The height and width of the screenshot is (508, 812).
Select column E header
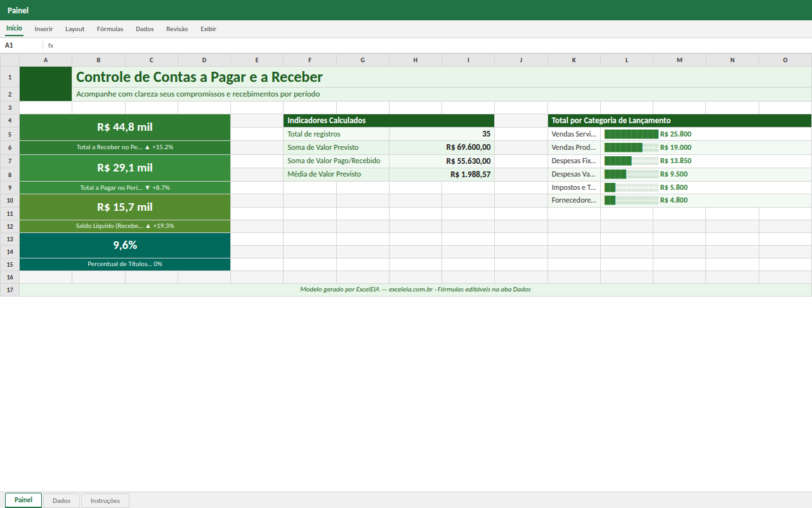coord(257,60)
